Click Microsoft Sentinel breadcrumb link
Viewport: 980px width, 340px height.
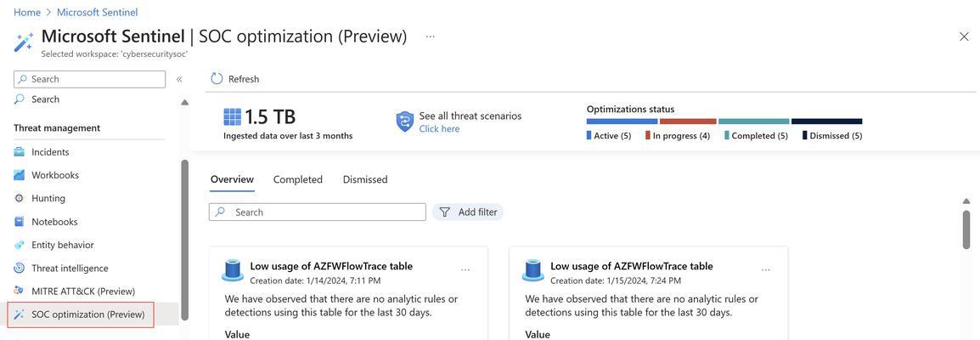[98, 12]
